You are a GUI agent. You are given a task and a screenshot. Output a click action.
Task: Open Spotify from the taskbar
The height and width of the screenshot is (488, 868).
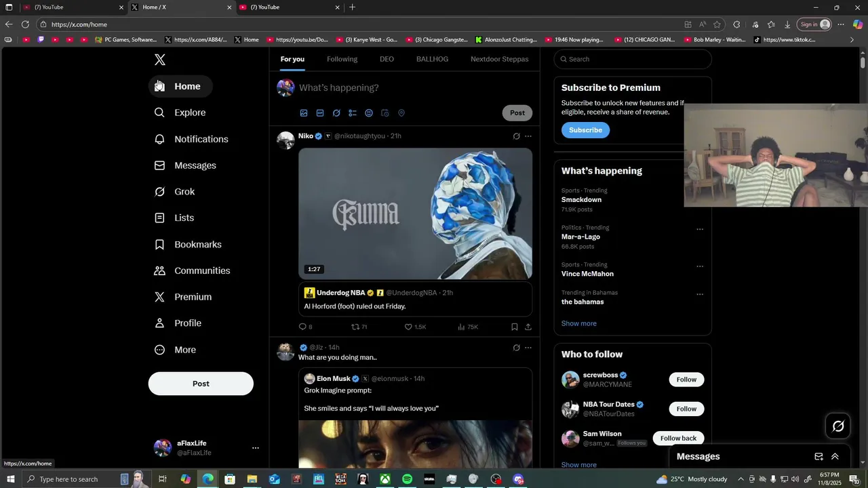coord(407,479)
